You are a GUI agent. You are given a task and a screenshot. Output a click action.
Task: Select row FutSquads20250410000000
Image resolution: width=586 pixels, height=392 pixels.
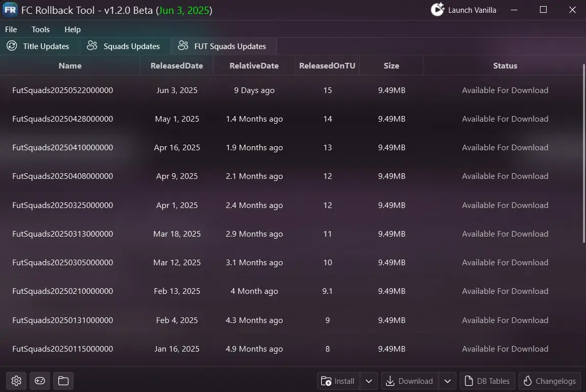291,148
